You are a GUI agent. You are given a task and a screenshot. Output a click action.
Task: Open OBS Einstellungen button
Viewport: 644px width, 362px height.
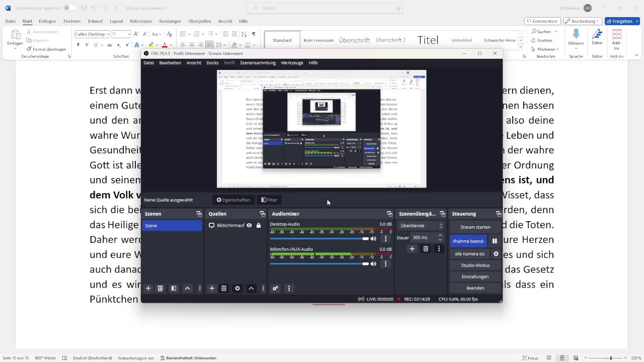pos(475,277)
